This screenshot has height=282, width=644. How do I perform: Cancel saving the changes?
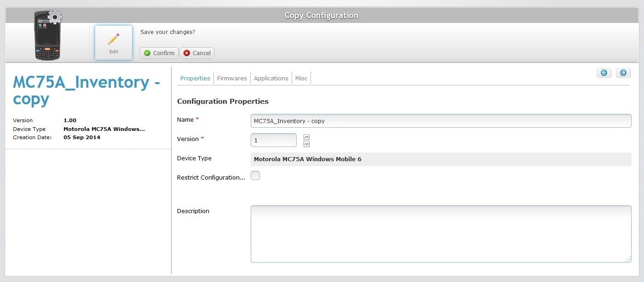(x=197, y=53)
